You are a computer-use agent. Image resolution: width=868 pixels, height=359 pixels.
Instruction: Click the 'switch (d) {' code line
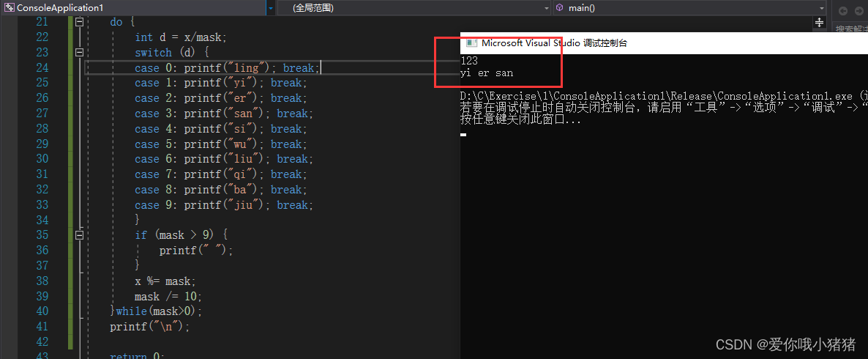point(171,53)
